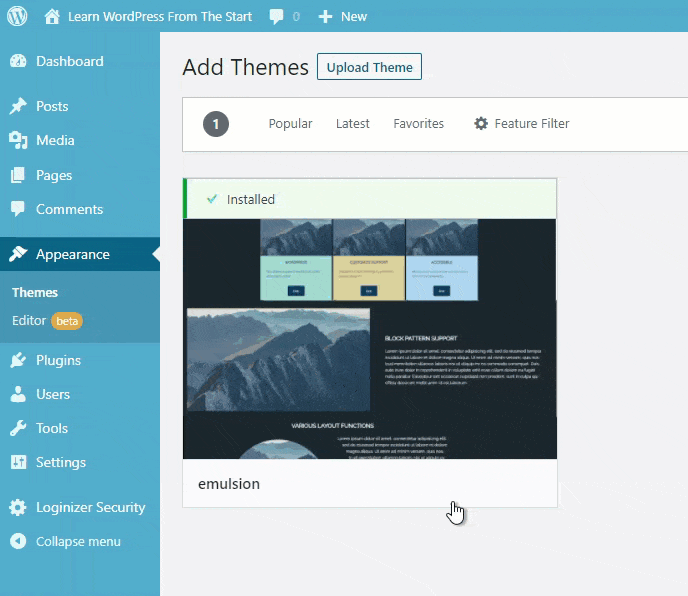Click the Pages icon in sidebar
The height and width of the screenshot is (596, 688).
coord(18,175)
